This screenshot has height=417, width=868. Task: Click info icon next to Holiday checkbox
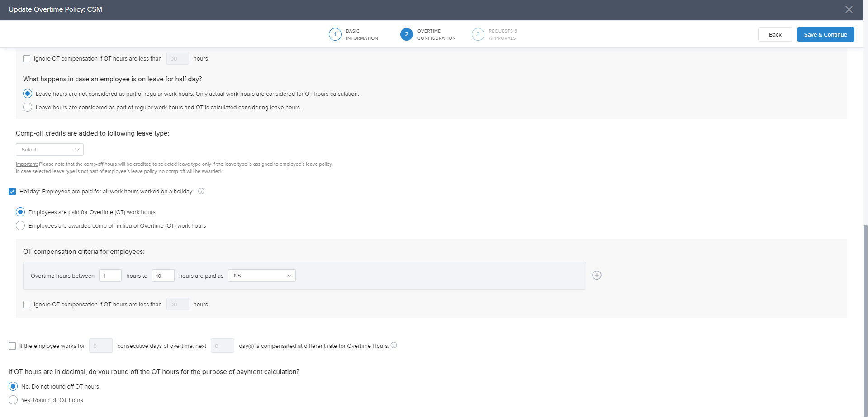pyautogui.click(x=201, y=191)
